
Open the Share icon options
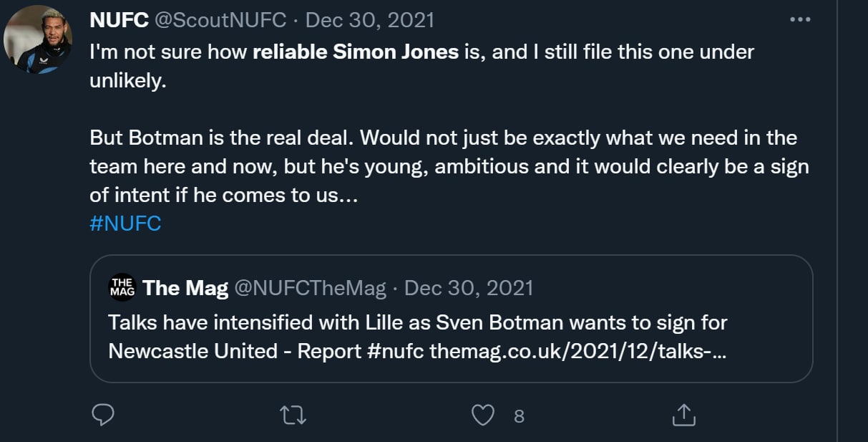[683, 414]
